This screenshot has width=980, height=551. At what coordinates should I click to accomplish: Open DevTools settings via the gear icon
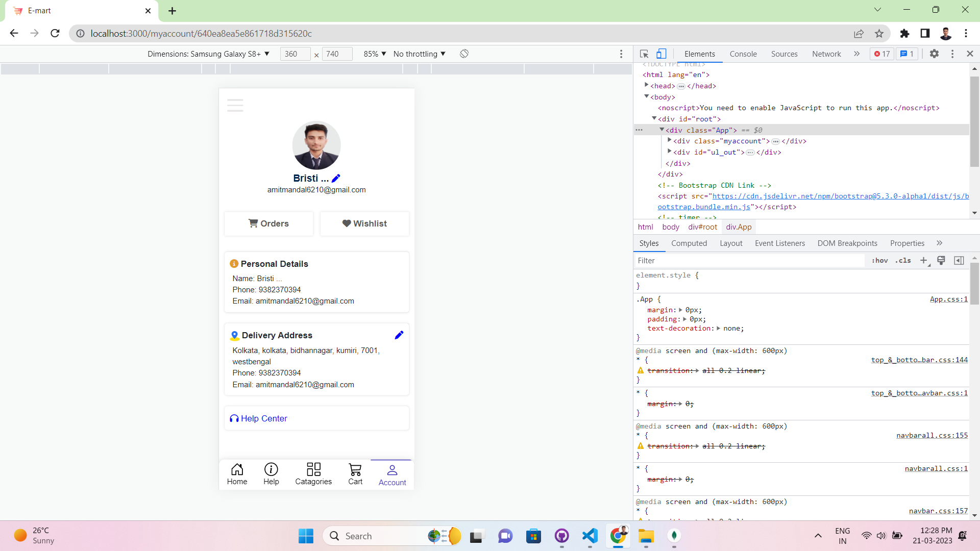935,54
